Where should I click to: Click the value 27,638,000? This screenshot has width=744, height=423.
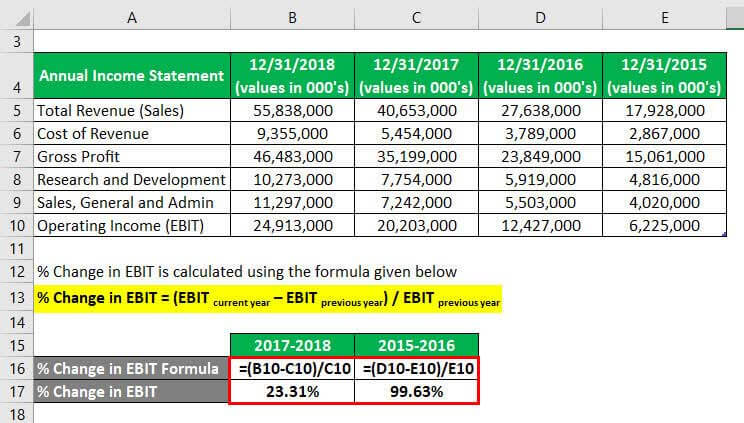pyautogui.click(x=540, y=111)
